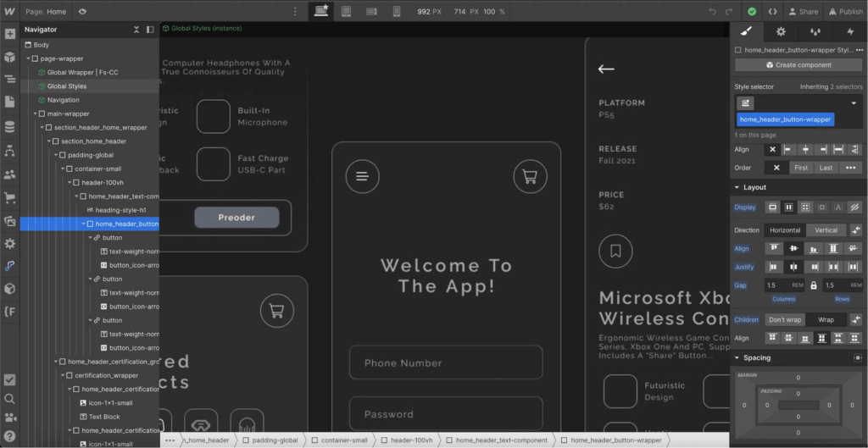This screenshot has height=448, width=868.
Task: Edit the Rows gap value field
Action: [x=842, y=285]
